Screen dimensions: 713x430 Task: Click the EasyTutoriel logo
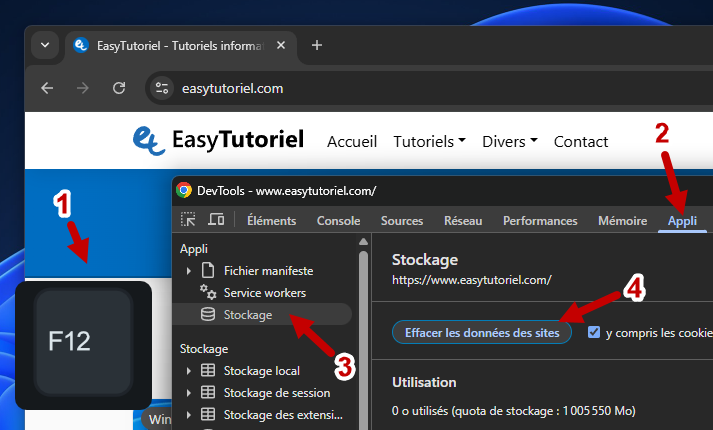click(x=218, y=140)
